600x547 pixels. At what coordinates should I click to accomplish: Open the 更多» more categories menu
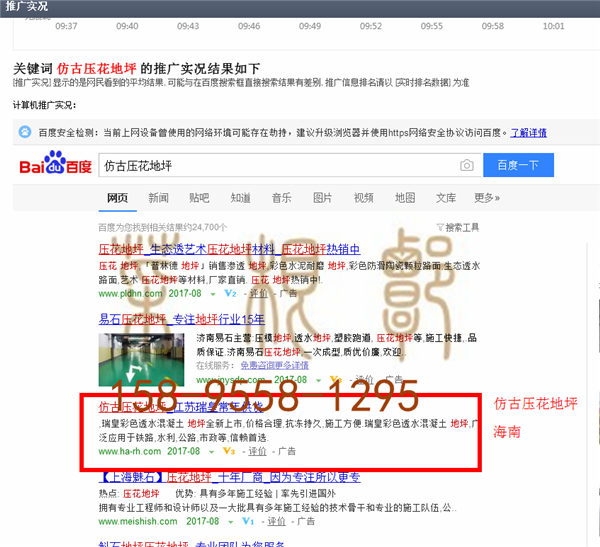click(x=487, y=198)
